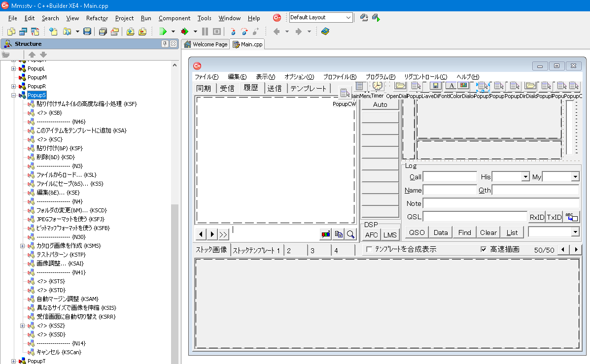This screenshot has height=364, width=590.
Task: Click into the Call input field
Action: 450,177
